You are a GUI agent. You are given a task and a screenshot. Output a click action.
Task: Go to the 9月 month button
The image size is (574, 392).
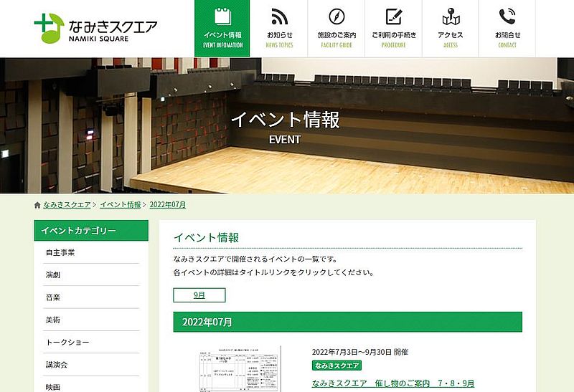tap(199, 295)
